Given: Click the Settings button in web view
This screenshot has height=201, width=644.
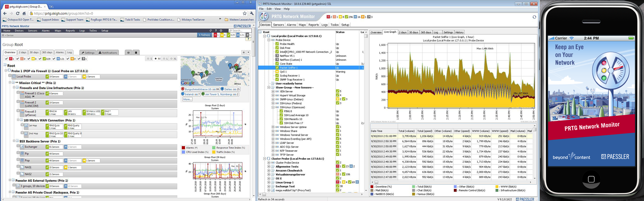Looking at the screenshot, I should (88, 53).
